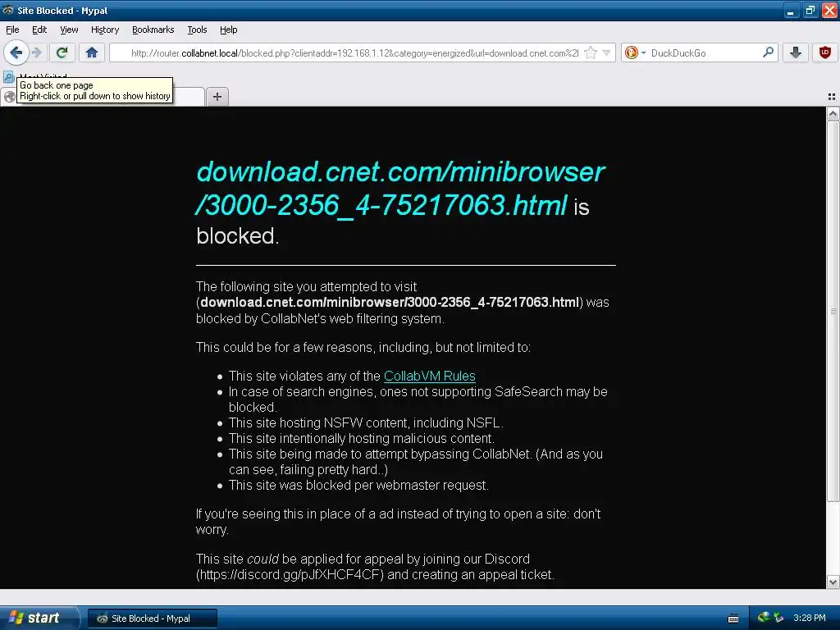Click the Discord invite URL text

click(x=290, y=574)
